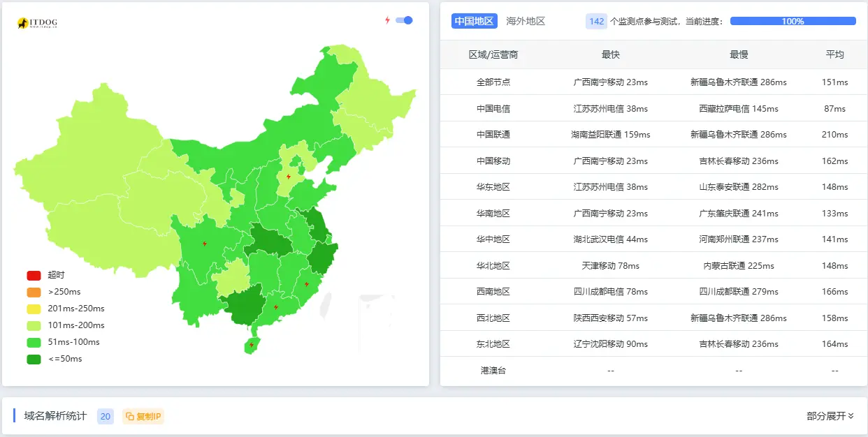868x437 pixels.
Task: Click the copy icon inside 复制IP button
Action: tap(129, 415)
